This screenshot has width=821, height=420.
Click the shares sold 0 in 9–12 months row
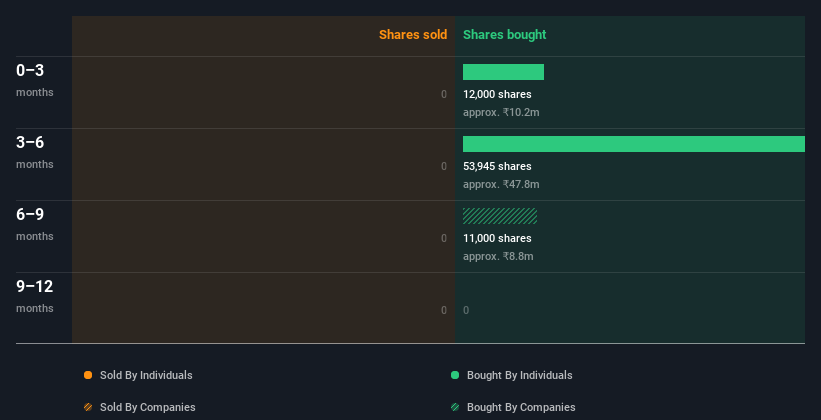(444, 310)
